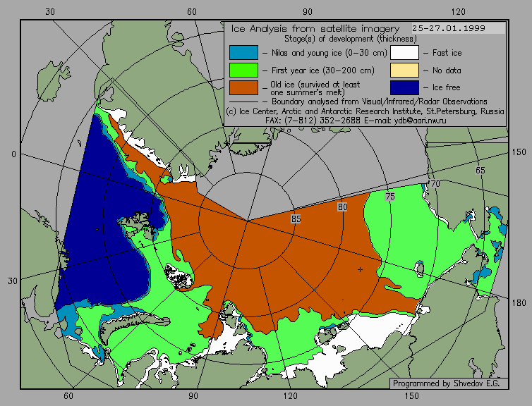Click the boundary line sample in the legend
This screenshot has height=406, width=532.
point(243,101)
